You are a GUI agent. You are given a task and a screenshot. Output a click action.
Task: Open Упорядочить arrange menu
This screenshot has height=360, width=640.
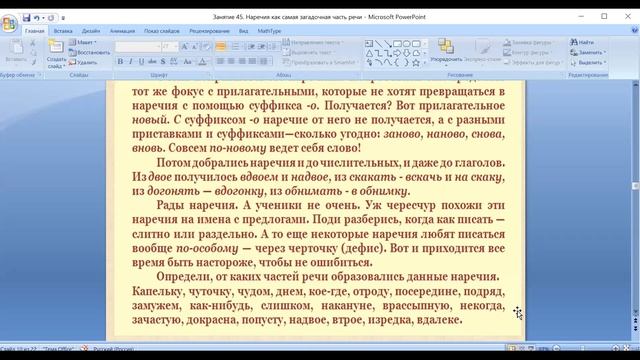[446, 53]
